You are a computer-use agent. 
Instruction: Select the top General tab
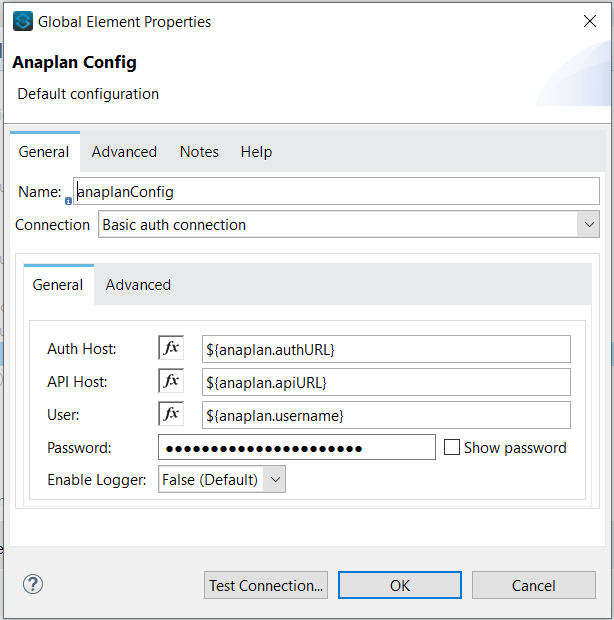[x=44, y=152]
